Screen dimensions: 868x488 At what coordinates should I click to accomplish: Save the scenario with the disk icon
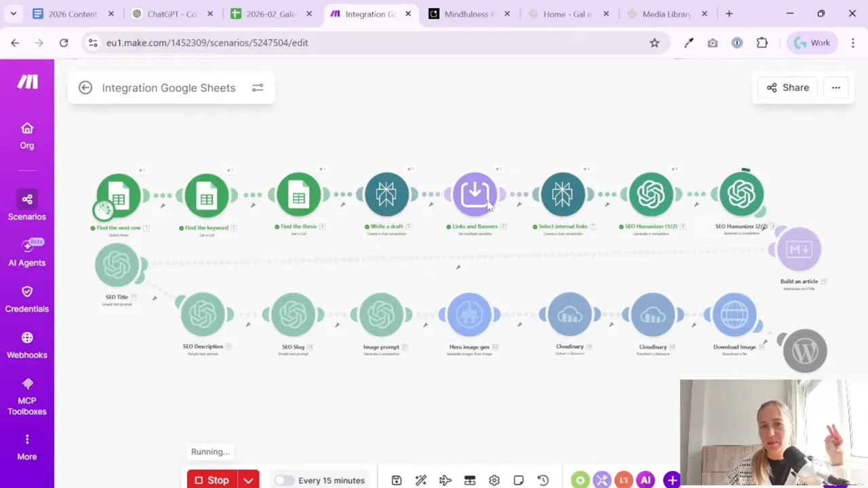tap(397, 480)
